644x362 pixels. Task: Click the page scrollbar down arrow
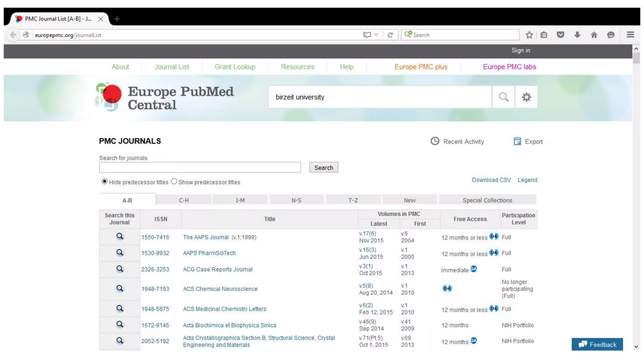(636, 347)
